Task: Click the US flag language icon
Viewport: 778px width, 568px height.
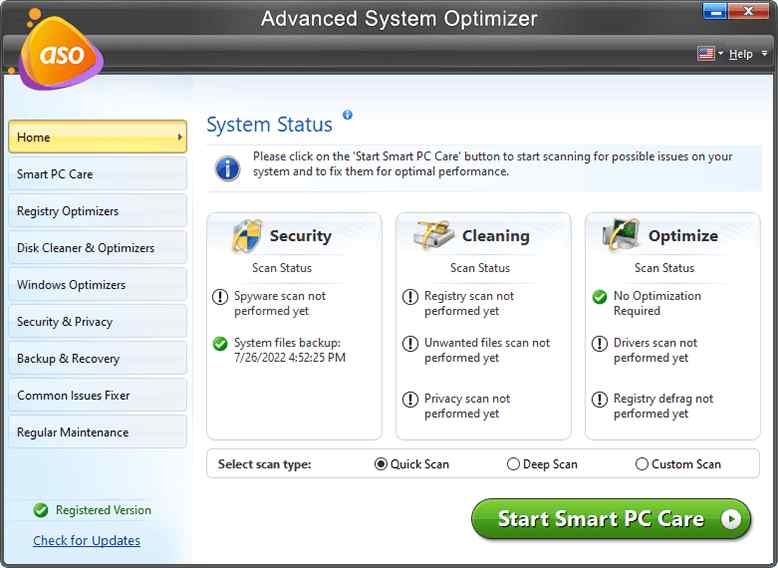Action: tap(706, 54)
